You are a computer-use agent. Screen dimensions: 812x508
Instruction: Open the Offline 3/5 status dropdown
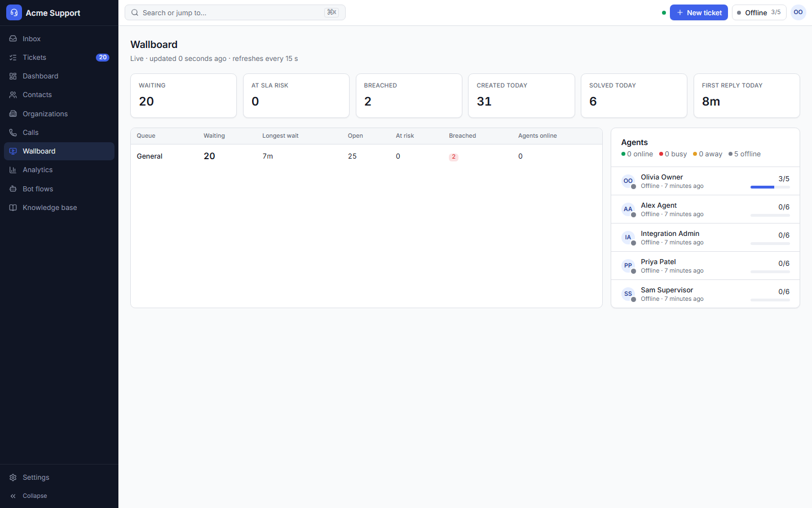coord(759,12)
